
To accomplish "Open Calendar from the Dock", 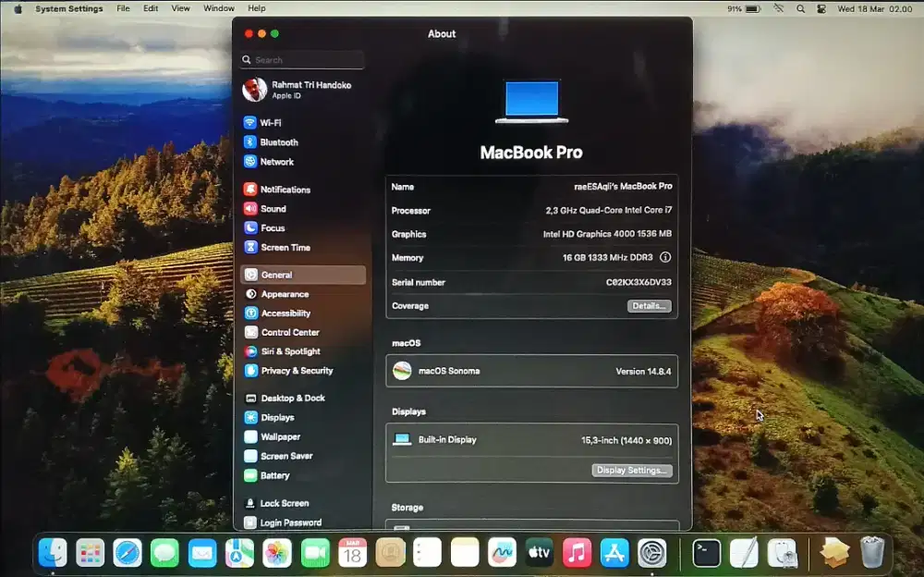I will (352, 553).
